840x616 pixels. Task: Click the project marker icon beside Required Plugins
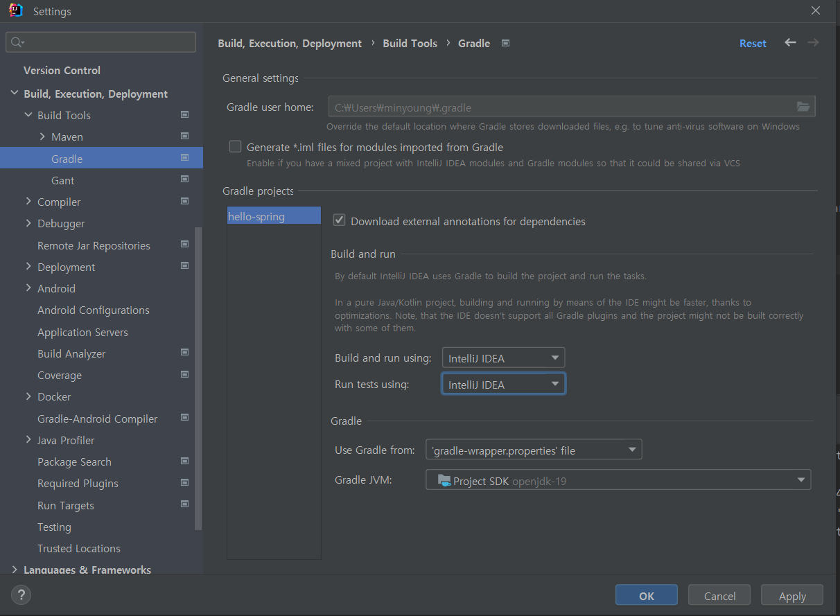tap(184, 482)
